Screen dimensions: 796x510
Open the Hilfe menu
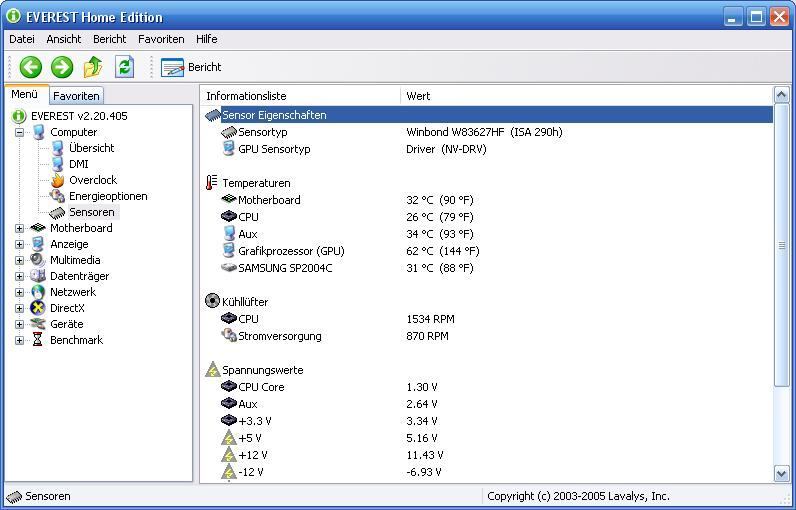point(207,39)
